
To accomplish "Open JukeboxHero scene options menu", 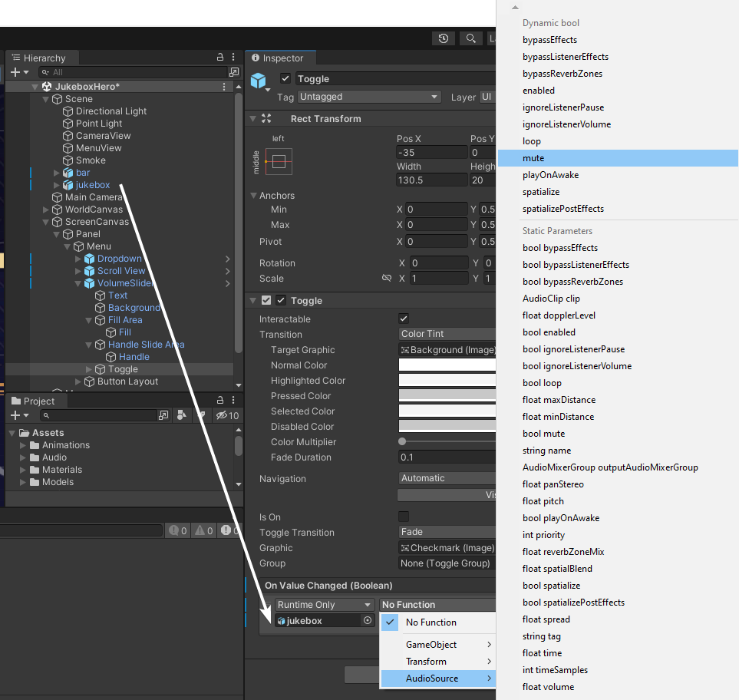I will point(224,87).
